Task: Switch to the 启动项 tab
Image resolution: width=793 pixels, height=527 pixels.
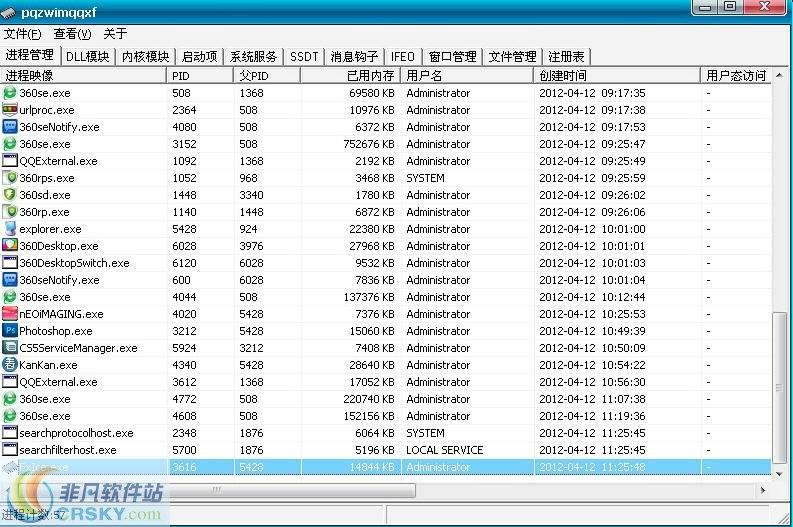Action: tap(199, 57)
